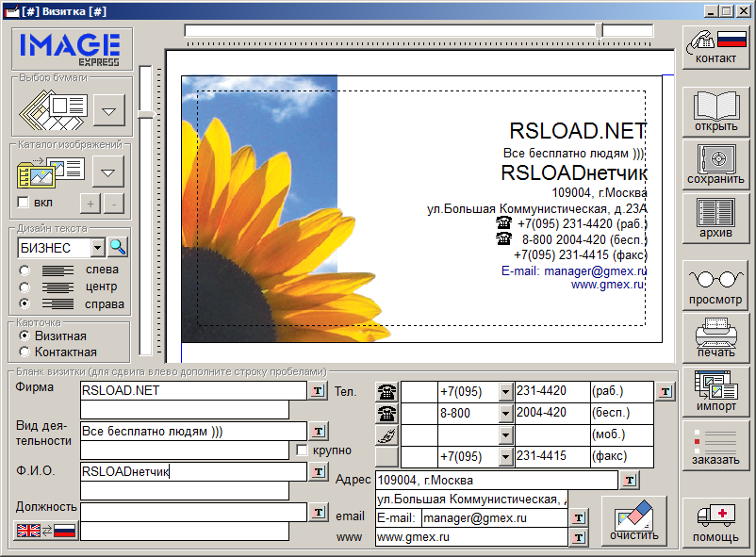Viewport: 756px width, 557px height.
Task: Click the Фирма field containing RSLOAD.NET
Action: (x=194, y=390)
